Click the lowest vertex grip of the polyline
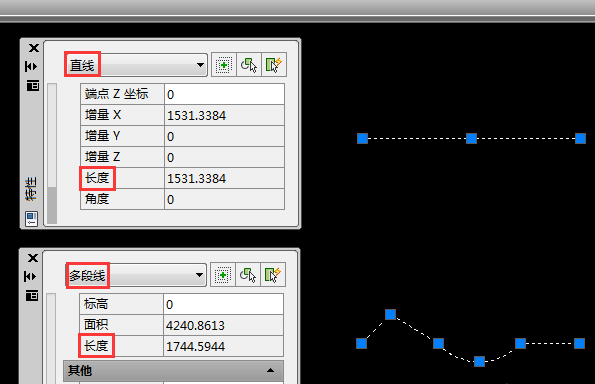 (479, 361)
